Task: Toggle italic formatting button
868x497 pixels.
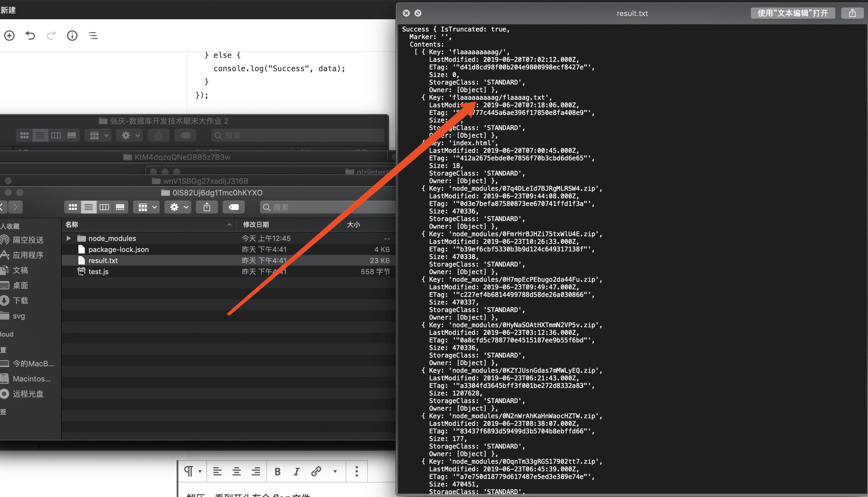Action: pos(296,471)
